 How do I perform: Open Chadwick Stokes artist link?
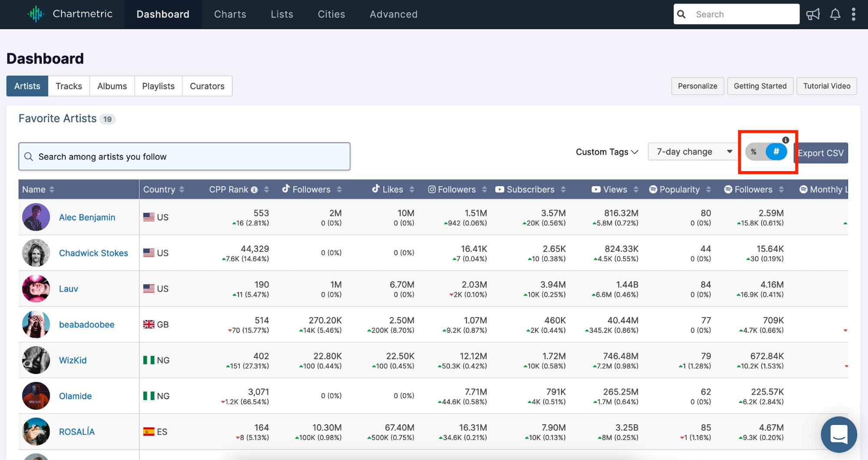click(93, 253)
